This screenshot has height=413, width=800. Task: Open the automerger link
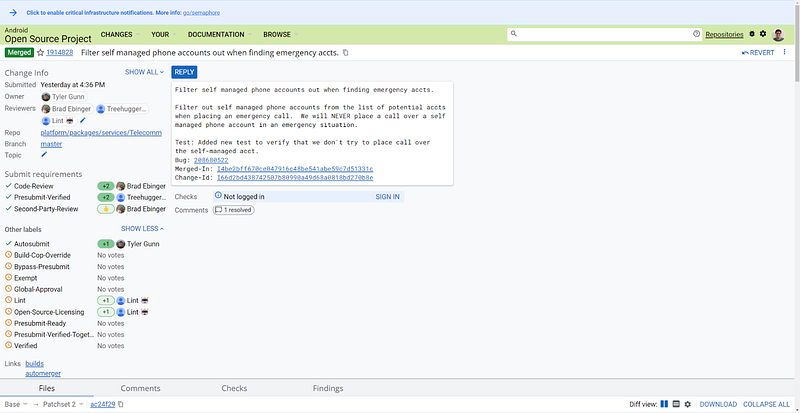pyautogui.click(x=43, y=374)
